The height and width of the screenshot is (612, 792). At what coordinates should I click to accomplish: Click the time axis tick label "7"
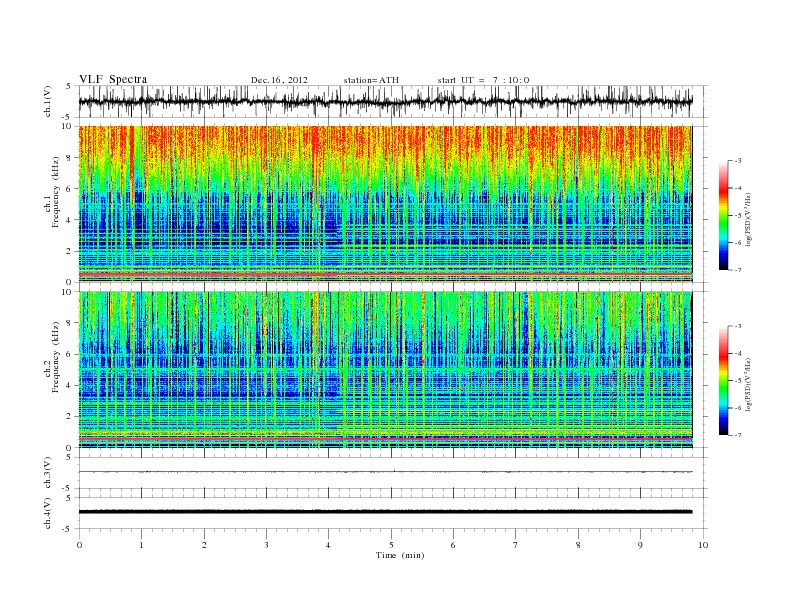point(516,545)
